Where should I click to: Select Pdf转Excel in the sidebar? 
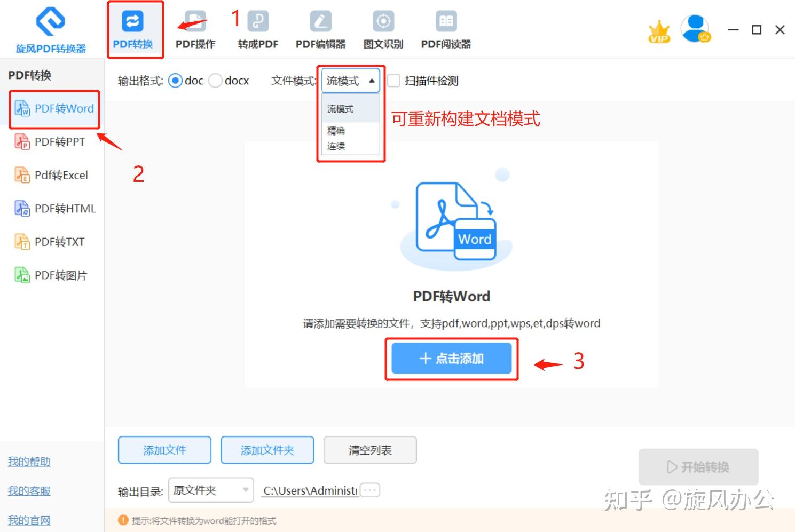[x=51, y=175]
